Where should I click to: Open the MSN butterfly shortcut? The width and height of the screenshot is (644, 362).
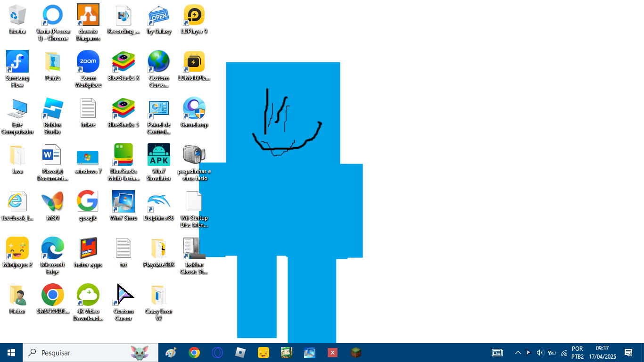pos(53,206)
